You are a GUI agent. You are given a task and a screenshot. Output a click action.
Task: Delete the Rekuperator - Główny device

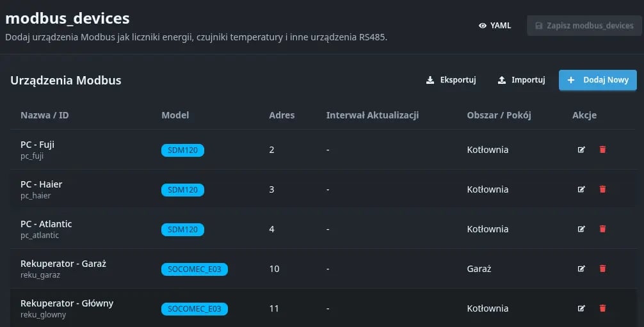602,308
